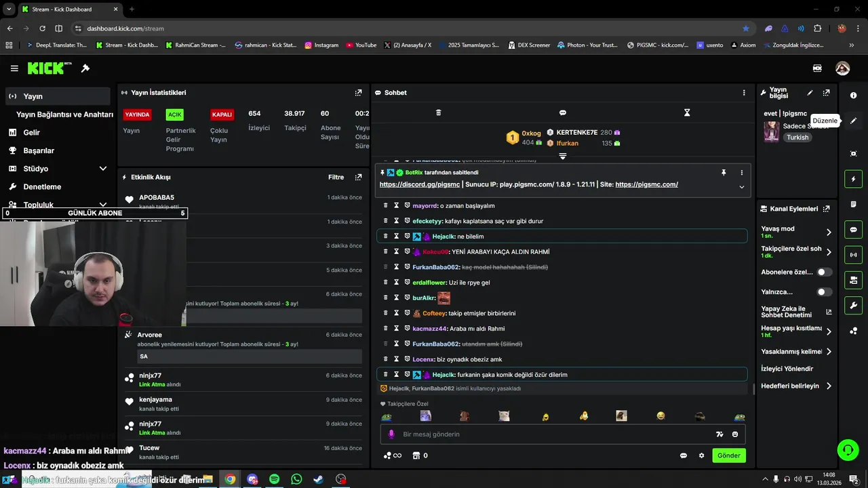Toggle the Yalnızca... switch
This screenshot has width=868, height=488.
tap(824, 292)
